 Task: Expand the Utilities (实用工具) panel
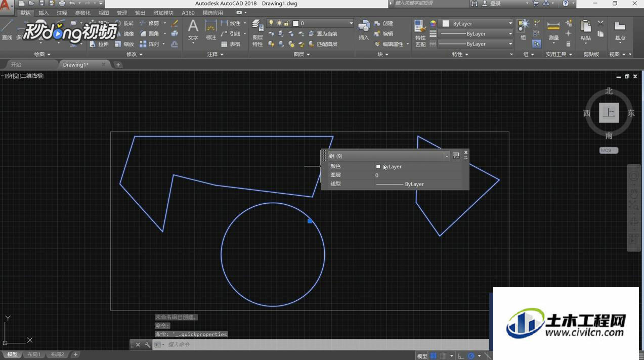tap(559, 54)
